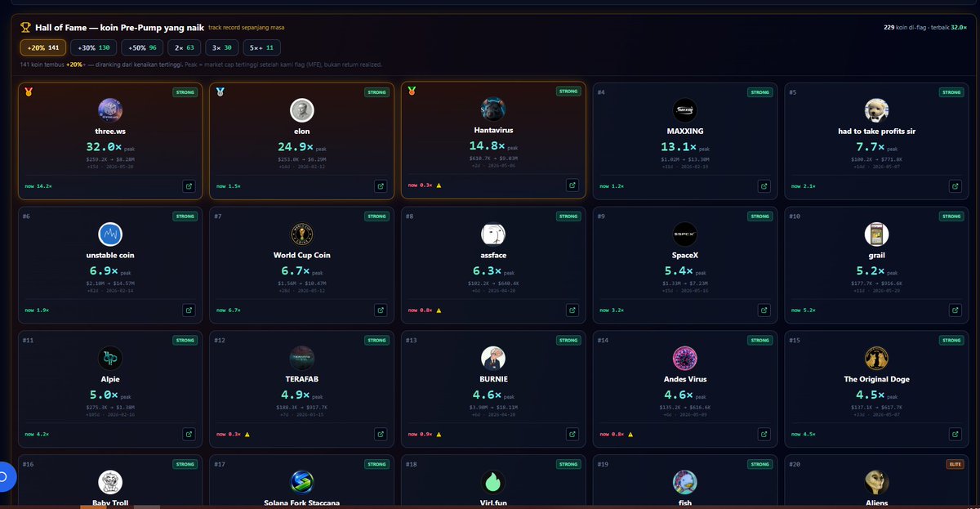980x509 pixels.
Task: Click the fish coin avatar
Action: tap(685, 483)
